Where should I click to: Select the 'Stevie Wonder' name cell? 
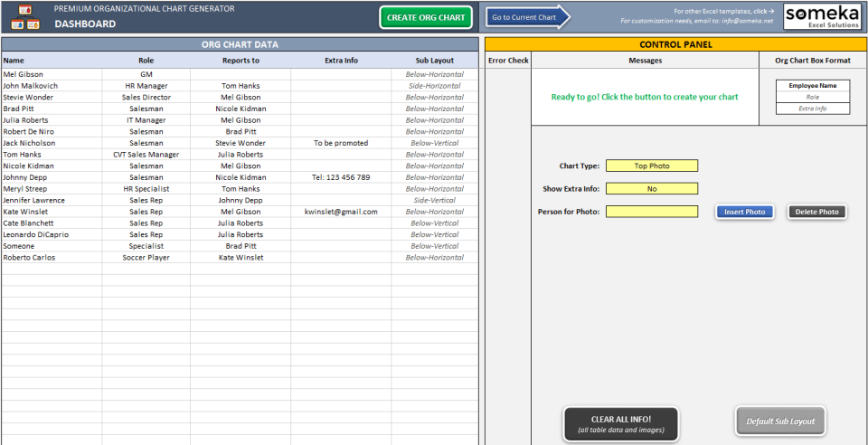pos(52,98)
